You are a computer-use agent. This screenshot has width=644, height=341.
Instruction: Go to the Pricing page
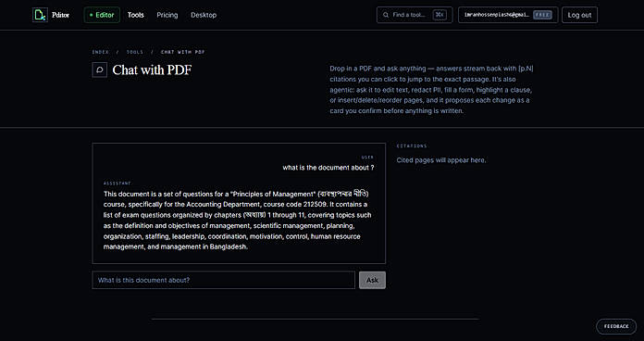point(167,15)
